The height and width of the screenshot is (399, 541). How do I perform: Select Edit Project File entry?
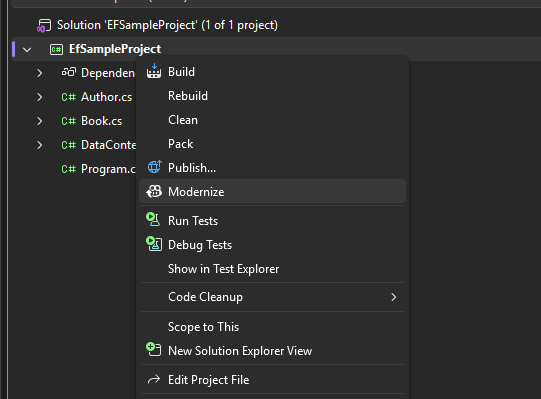coord(272,380)
